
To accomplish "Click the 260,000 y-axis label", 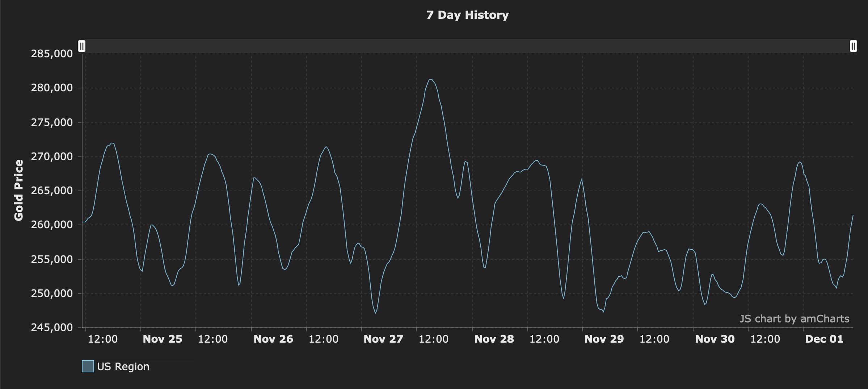I will point(52,225).
